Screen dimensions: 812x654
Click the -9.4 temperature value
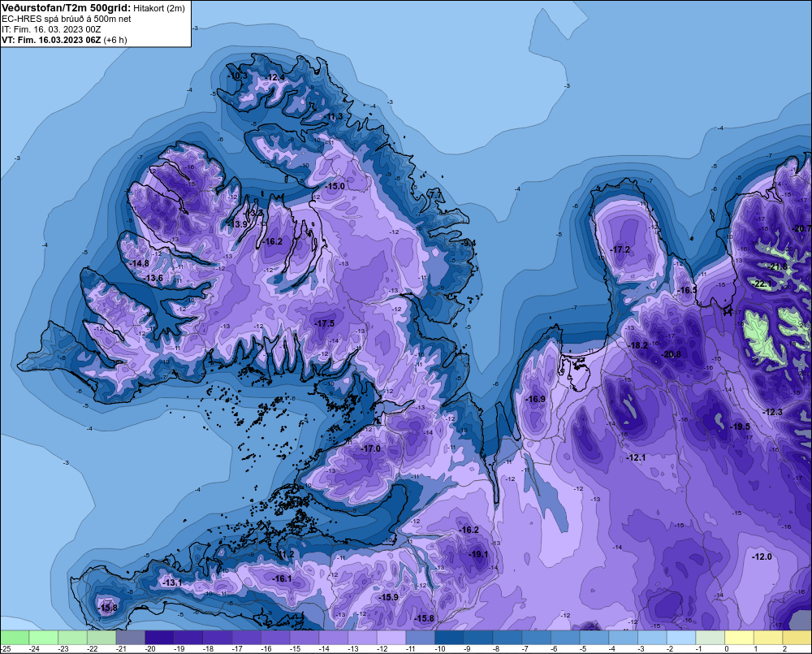pos(469,243)
